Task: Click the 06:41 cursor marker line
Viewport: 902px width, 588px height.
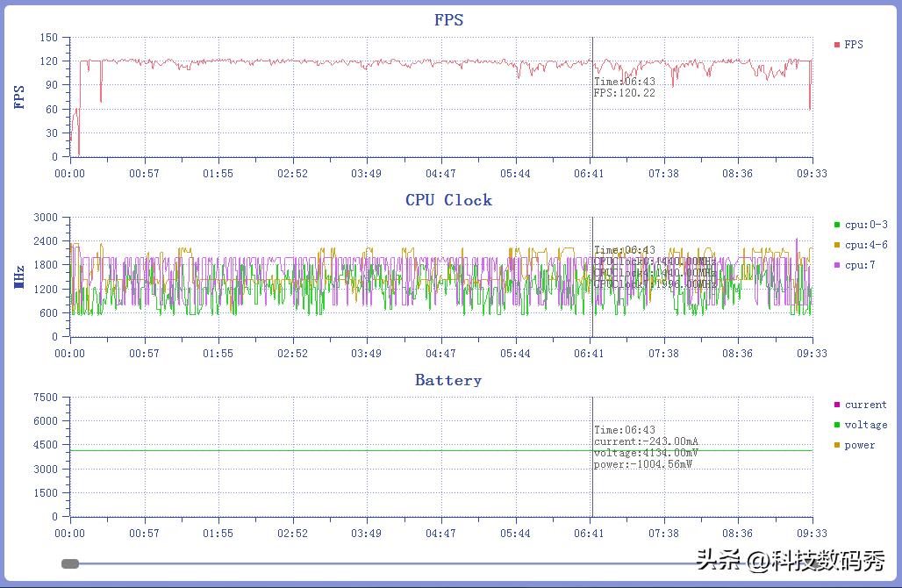Action: (x=592, y=97)
